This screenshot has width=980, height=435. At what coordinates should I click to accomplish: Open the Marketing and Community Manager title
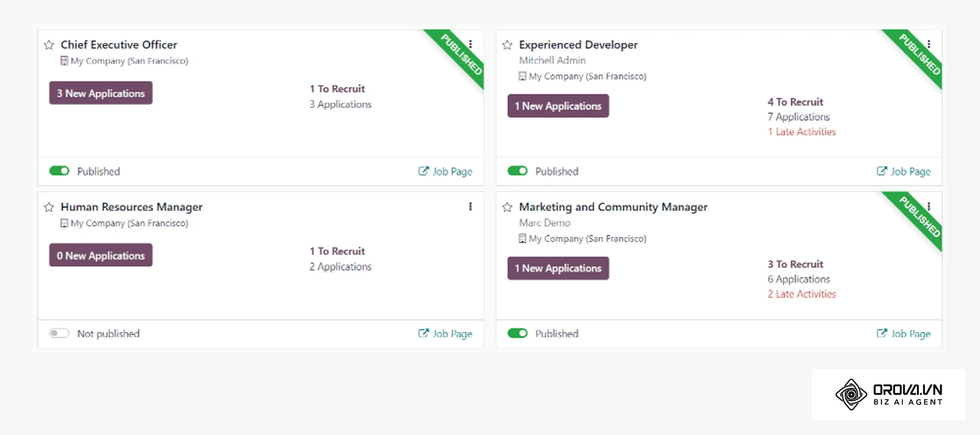coord(613,207)
